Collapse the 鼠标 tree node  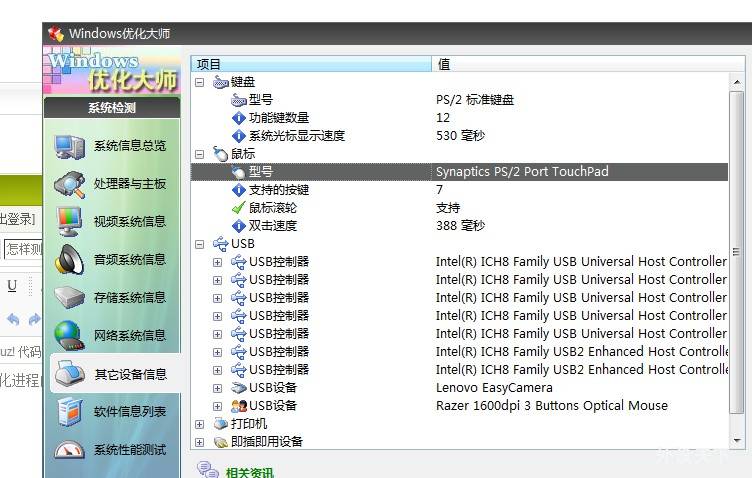click(x=199, y=154)
